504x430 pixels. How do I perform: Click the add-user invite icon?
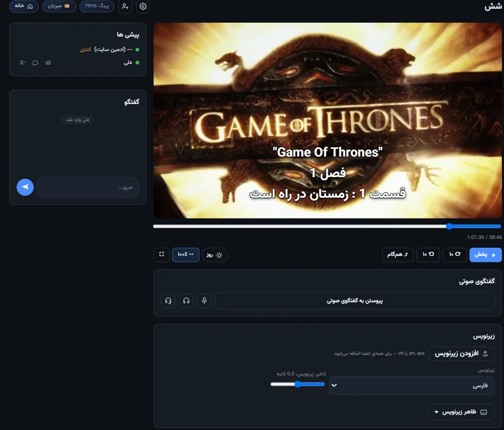pyautogui.click(x=125, y=6)
